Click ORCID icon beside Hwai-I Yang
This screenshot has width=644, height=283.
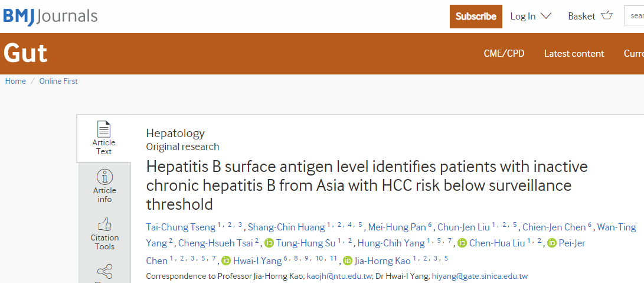click(x=226, y=261)
